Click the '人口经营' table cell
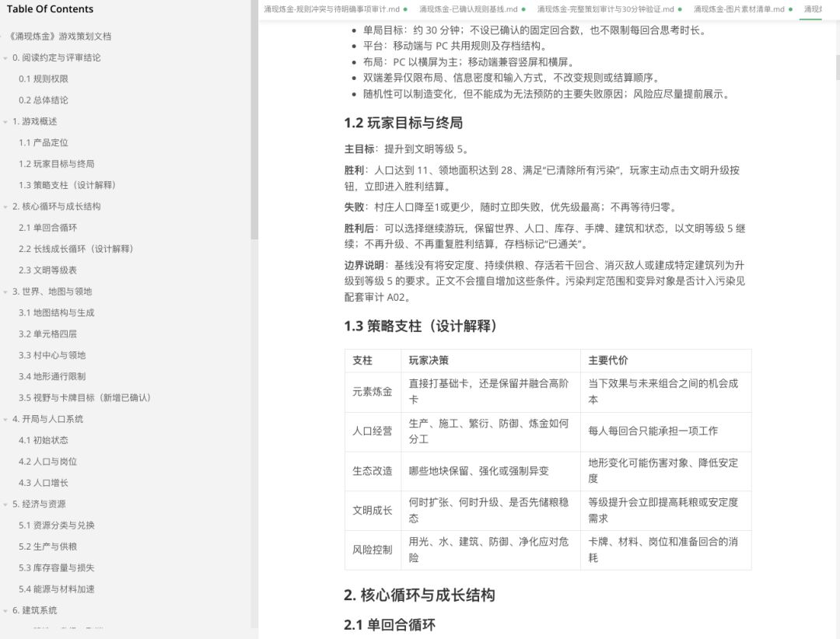This screenshot has width=840, height=639. click(x=373, y=431)
